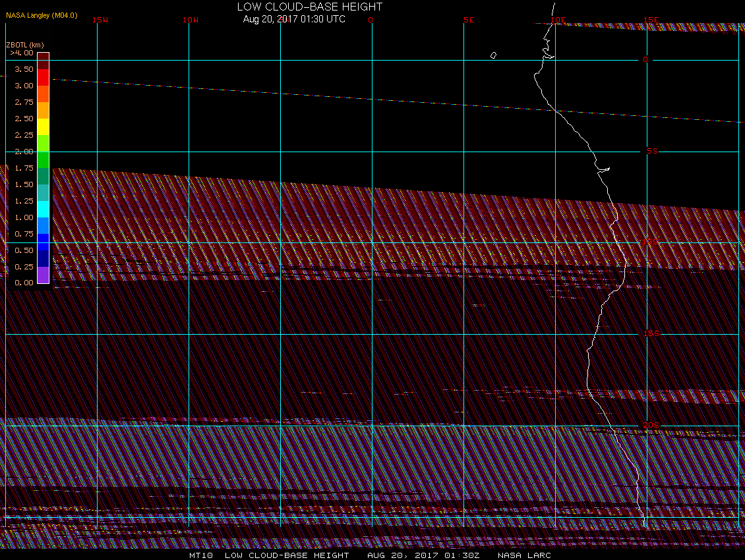745x560 pixels.
Task: Click the 5S latitude label
Action: 652,151
